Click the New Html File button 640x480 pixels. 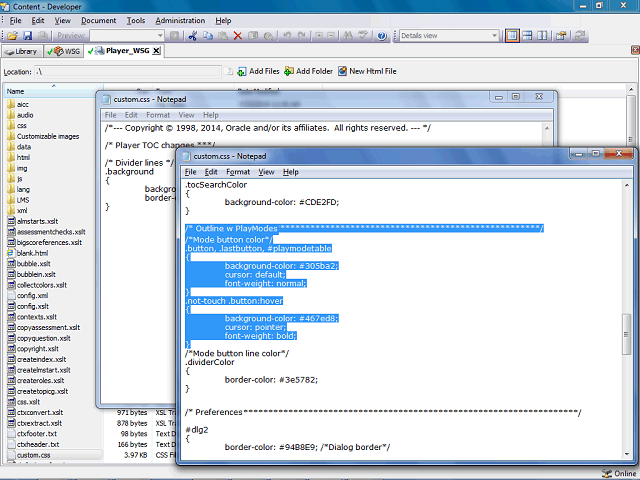(367, 71)
